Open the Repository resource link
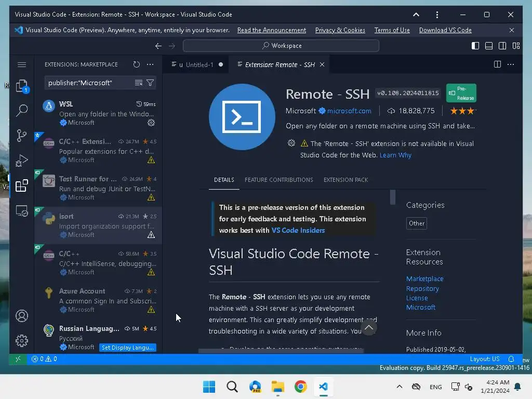Viewport: 532px width, 399px height. [x=422, y=288]
